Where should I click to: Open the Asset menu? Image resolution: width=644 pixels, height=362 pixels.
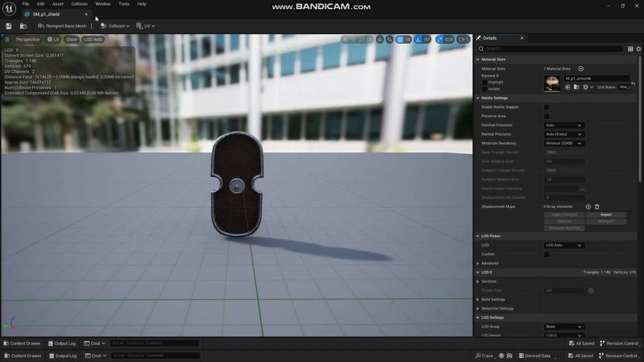58,4
